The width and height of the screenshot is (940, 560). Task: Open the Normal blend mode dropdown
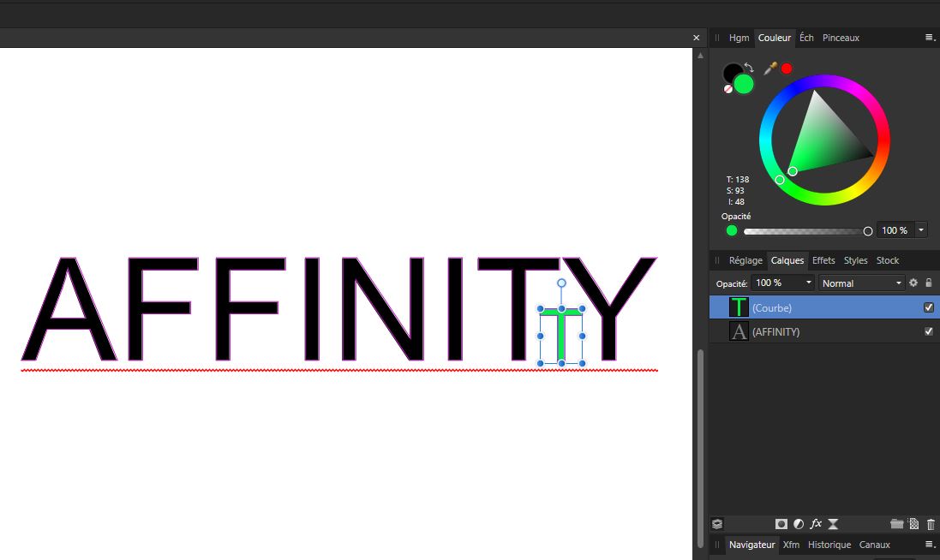tap(861, 283)
